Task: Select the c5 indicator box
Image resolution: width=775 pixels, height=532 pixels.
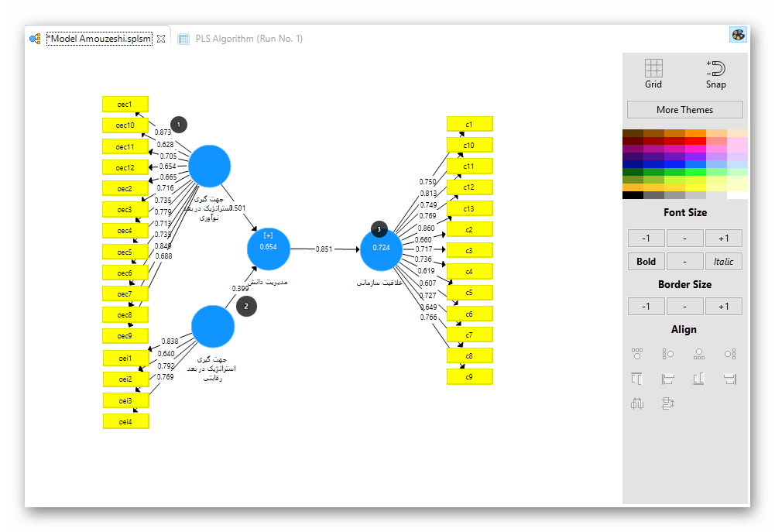Action: click(x=469, y=292)
